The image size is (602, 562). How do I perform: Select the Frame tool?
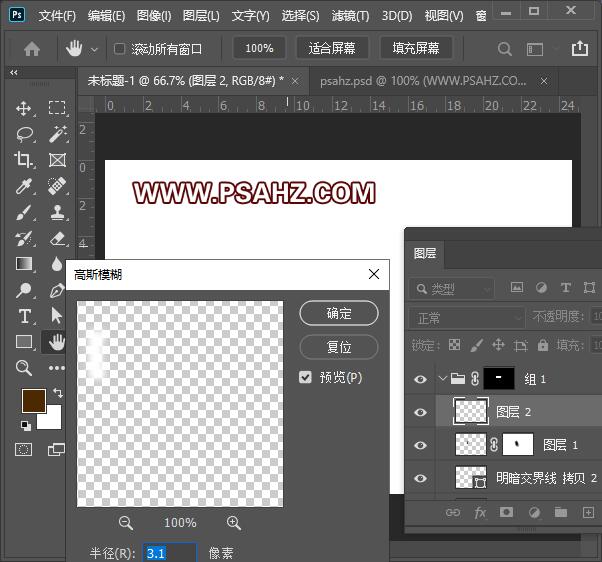coord(57,160)
